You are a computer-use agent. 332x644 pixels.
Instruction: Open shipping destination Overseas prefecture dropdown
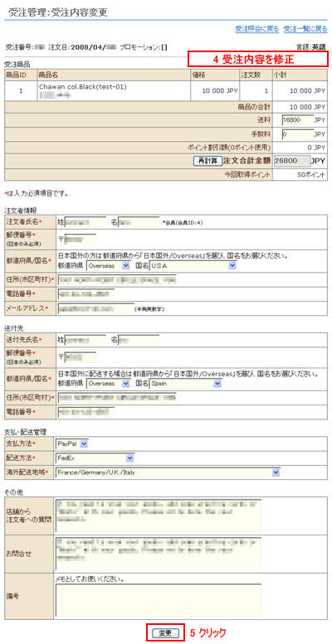click(x=109, y=384)
